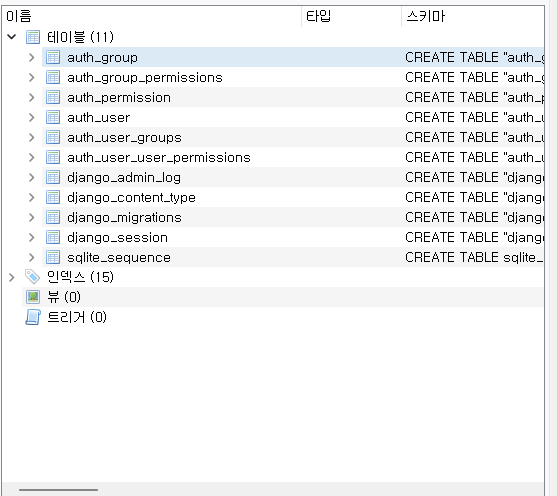Click the auth_permission table icon

[x=53, y=97]
